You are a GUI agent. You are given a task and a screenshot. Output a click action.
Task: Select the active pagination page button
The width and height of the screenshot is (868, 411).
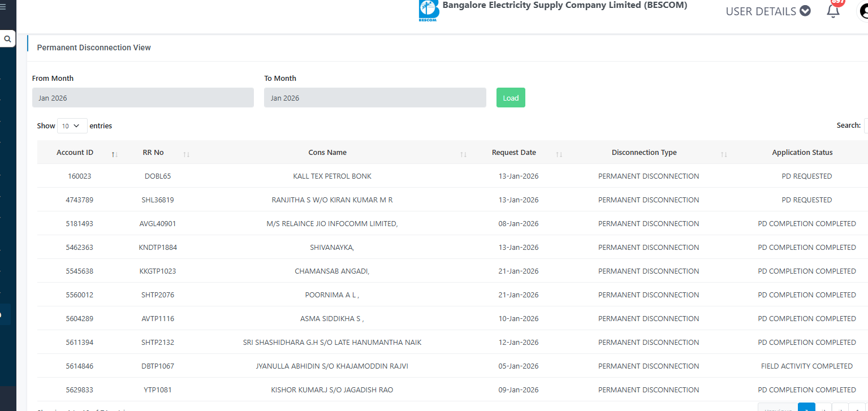(806, 407)
